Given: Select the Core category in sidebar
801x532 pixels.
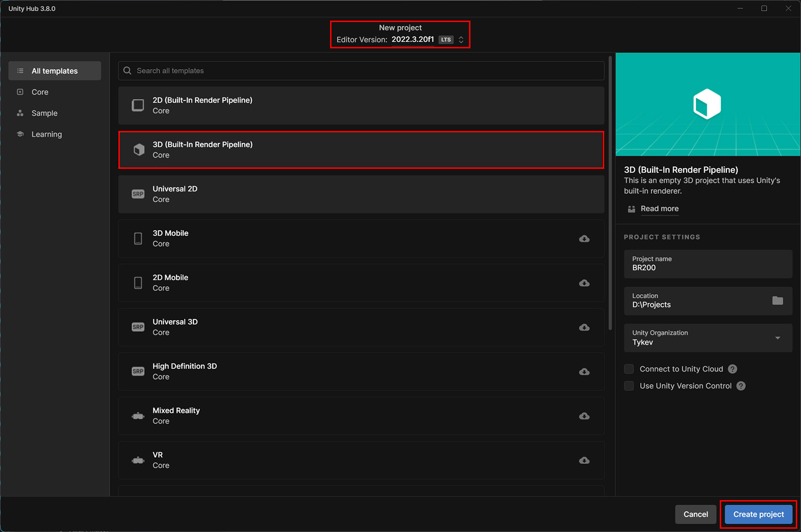Looking at the screenshot, I should [x=40, y=92].
